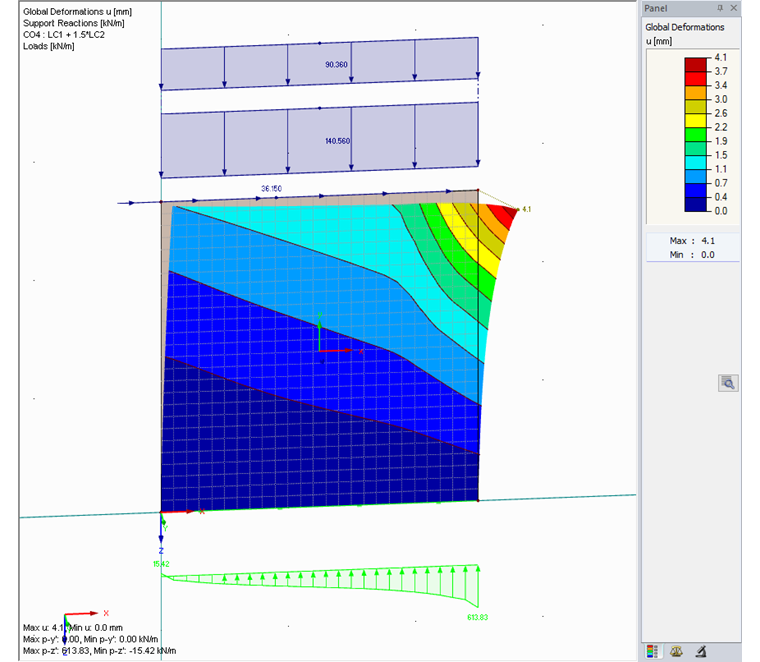Screen dimensions: 760x662
Task: Click the 'Max u: 4.1, Min u: 0.0 mm' info line
Action: pyautogui.click(x=73, y=628)
